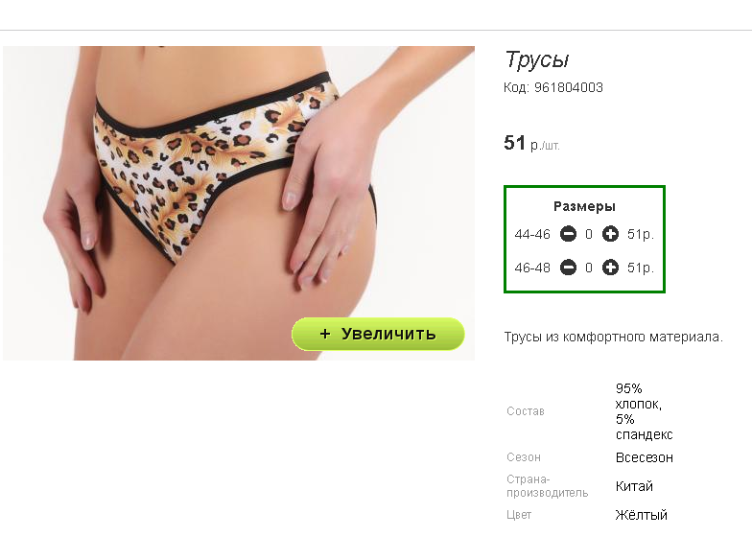This screenshot has width=752, height=560.
Task: Click the main price 51 р./шт.
Action: (531, 143)
